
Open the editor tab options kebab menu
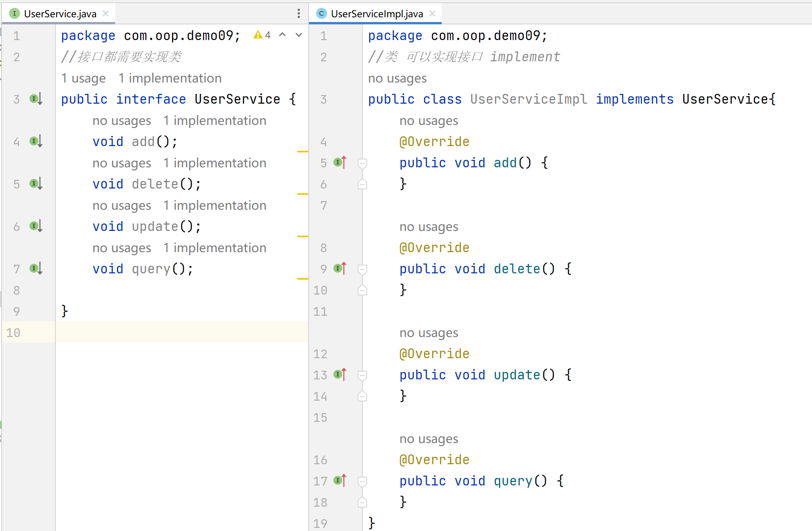pos(299,14)
